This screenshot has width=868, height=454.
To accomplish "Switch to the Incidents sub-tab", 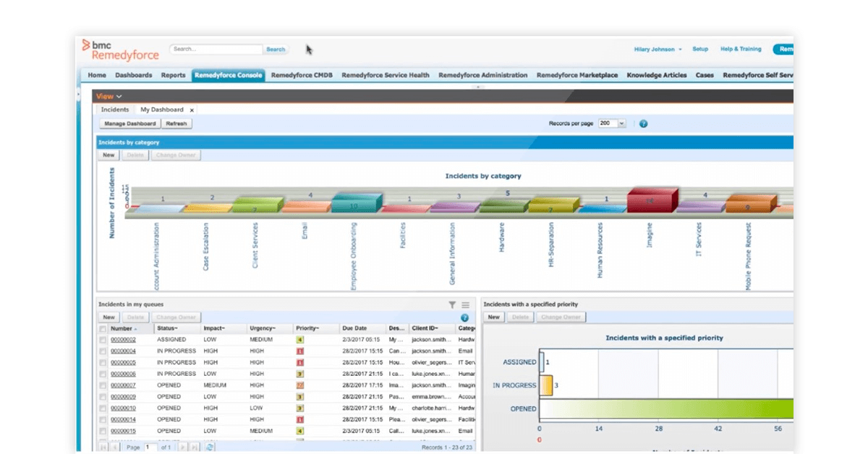I will click(115, 110).
